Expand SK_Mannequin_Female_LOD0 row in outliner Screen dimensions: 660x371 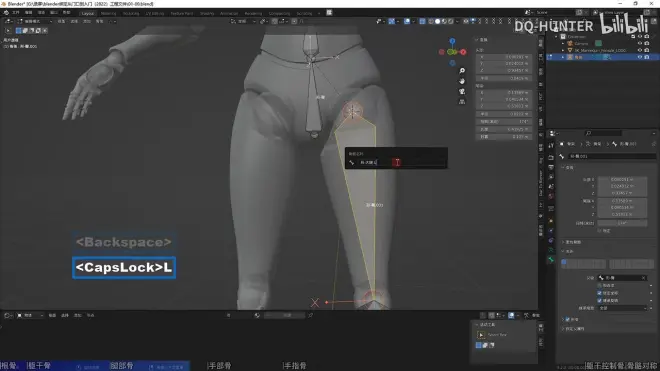563,50
